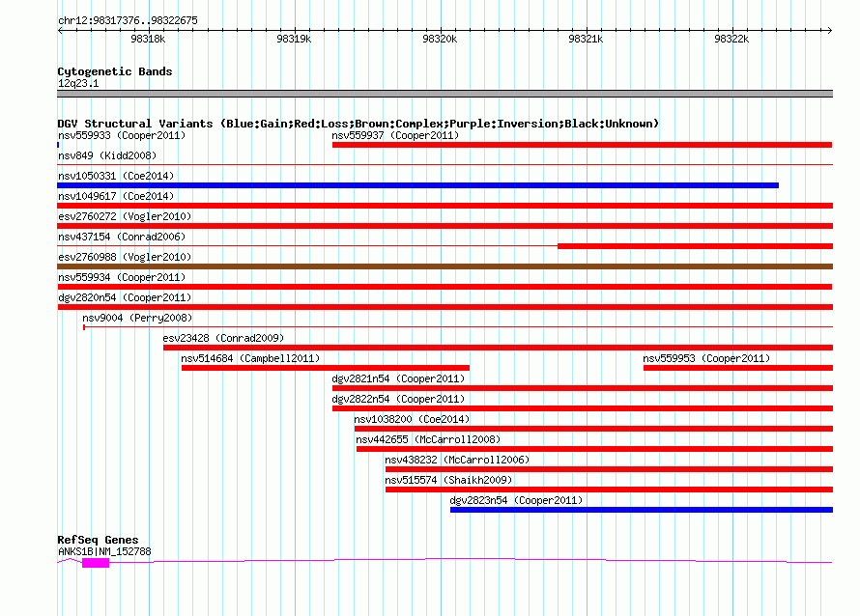Open the nsv1050331 (Coe2014) variant label

[116, 176]
